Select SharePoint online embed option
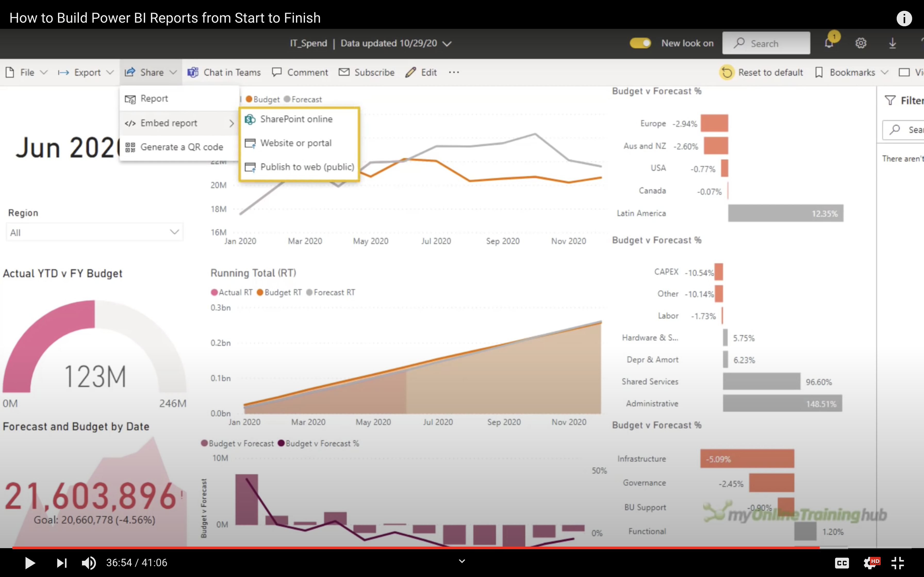 296,119
